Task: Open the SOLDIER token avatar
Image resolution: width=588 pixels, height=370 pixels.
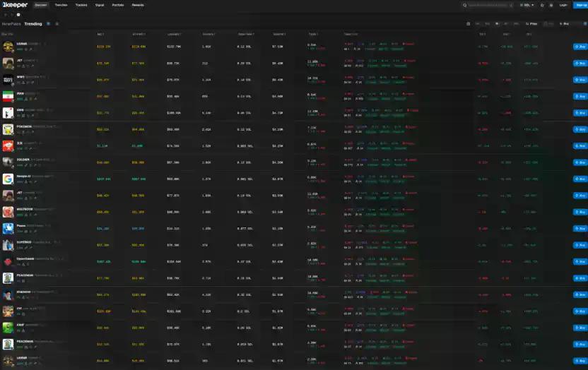Action: (x=8, y=162)
